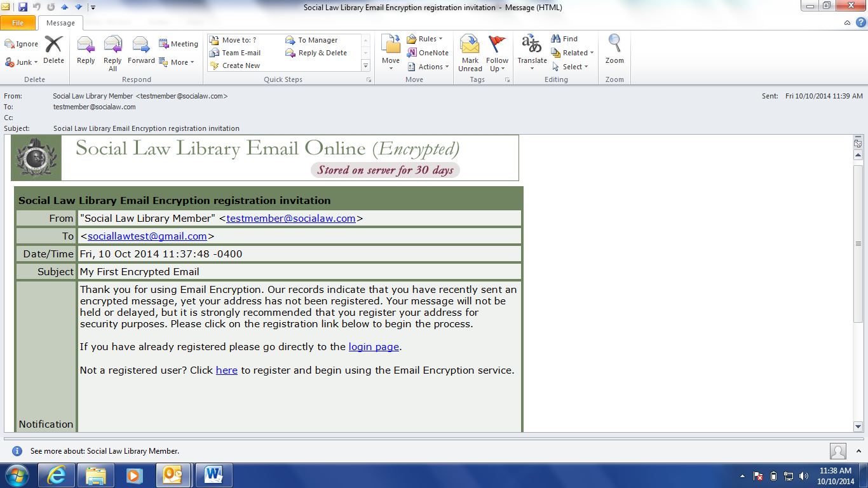This screenshot has height=488, width=868.
Task: Click the sociallawtest@gmail.com link
Action: (x=147, y=236)
